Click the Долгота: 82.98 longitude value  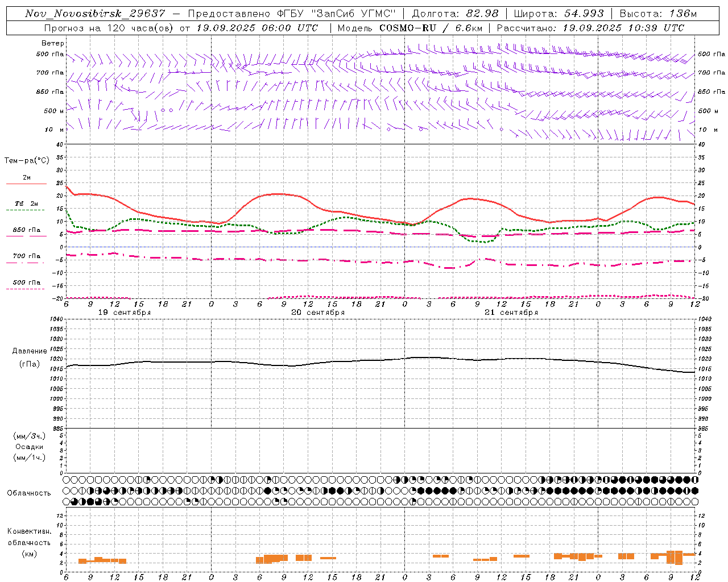pyautogui.click(x=456, y=14)
